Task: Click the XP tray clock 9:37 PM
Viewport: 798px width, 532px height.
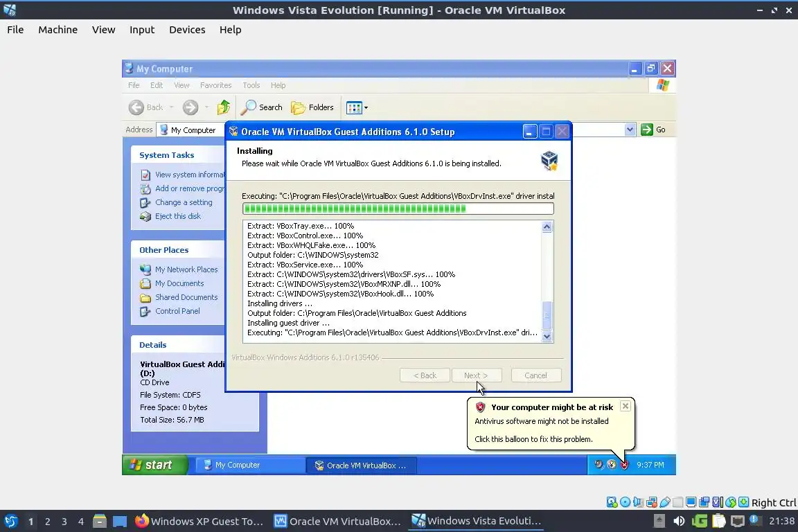Action: pos(650,465)
